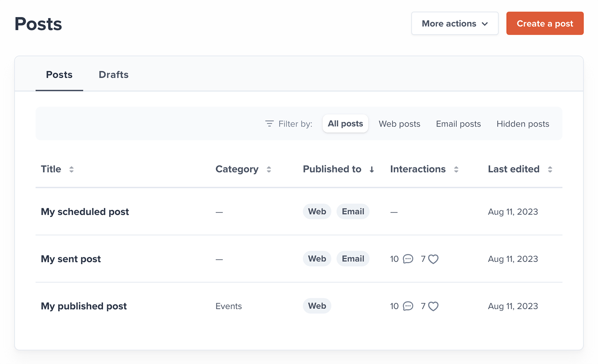Click the filter lines icon
This screenshot has width=598, height=364.
click(269, 124)
